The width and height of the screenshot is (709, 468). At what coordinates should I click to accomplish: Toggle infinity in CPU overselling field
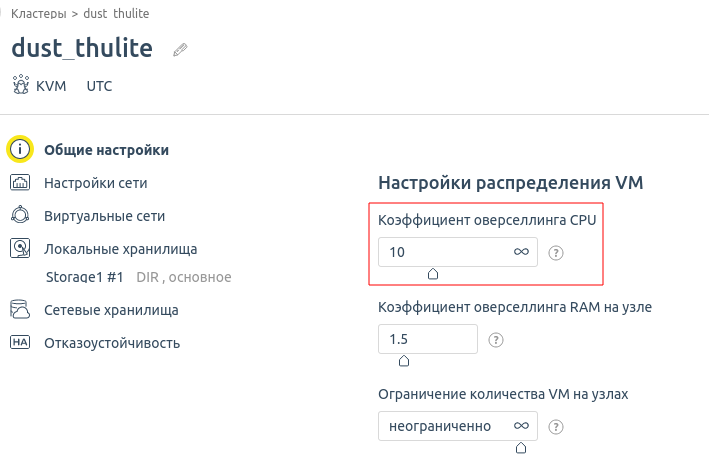tap(521, 252)
